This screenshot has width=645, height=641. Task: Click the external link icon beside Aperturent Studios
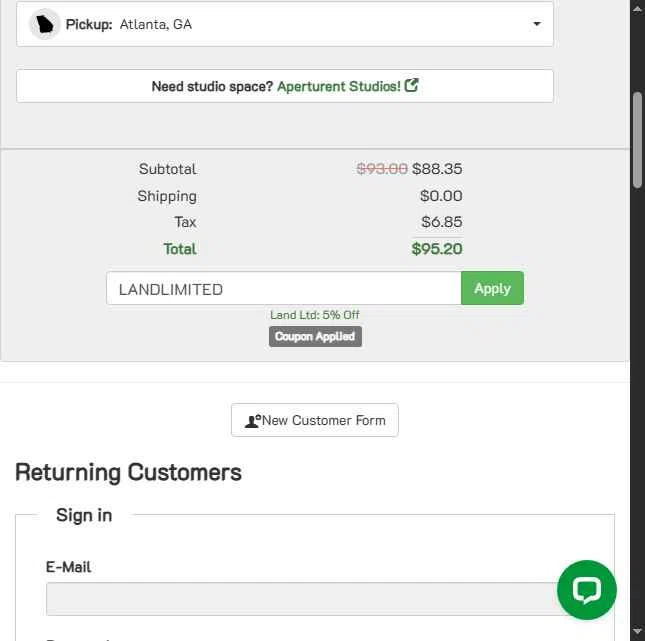pyautogui.click(x=411, y=86)
